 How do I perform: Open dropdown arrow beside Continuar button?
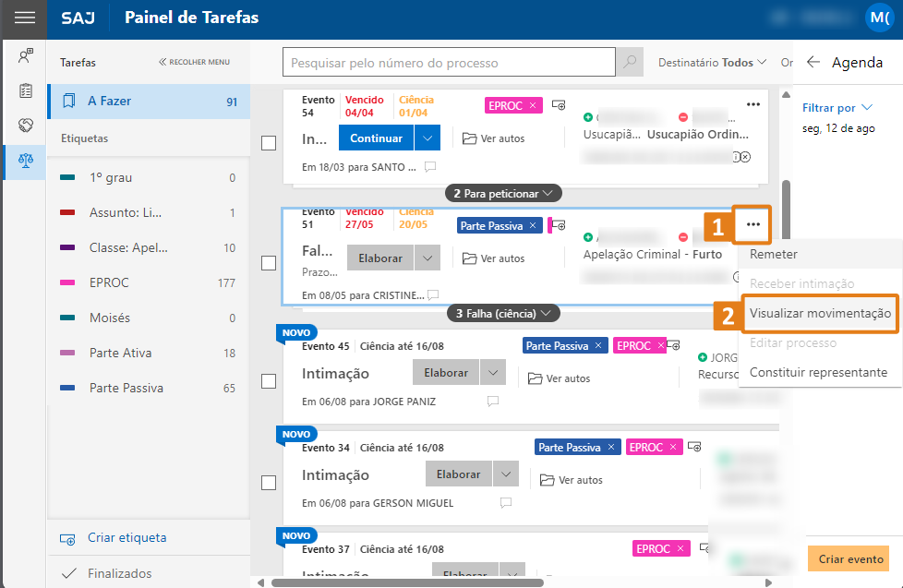[x=427, y=138]
